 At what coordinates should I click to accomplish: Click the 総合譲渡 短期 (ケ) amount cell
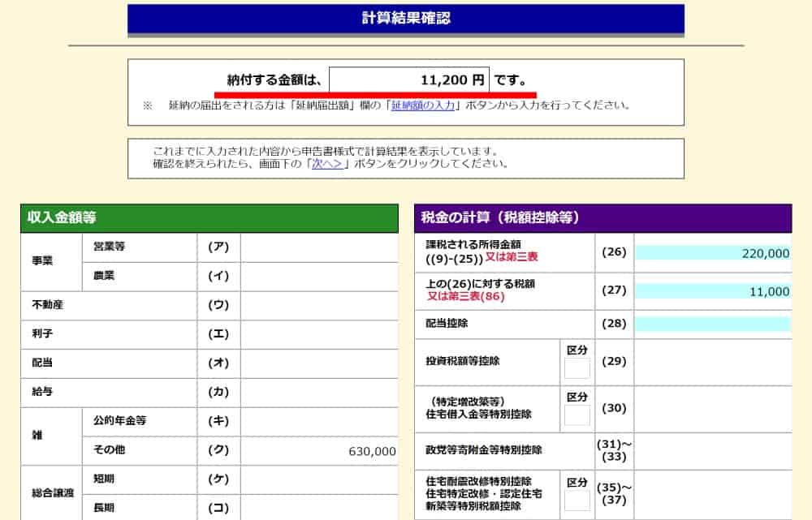pyautogui.click(x=319, y=479)
